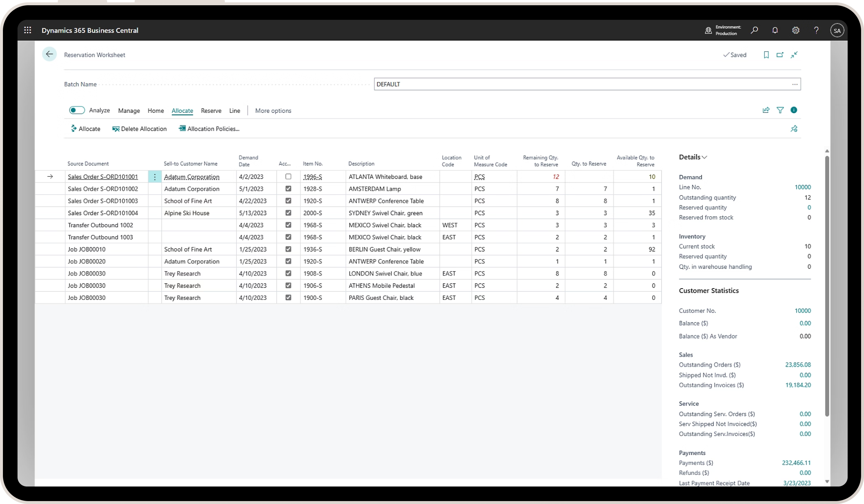Click the back arrow button
Image resolution: width=864 pixels, height=504 pixels.
pyautogui.click(x=49, y=54)
